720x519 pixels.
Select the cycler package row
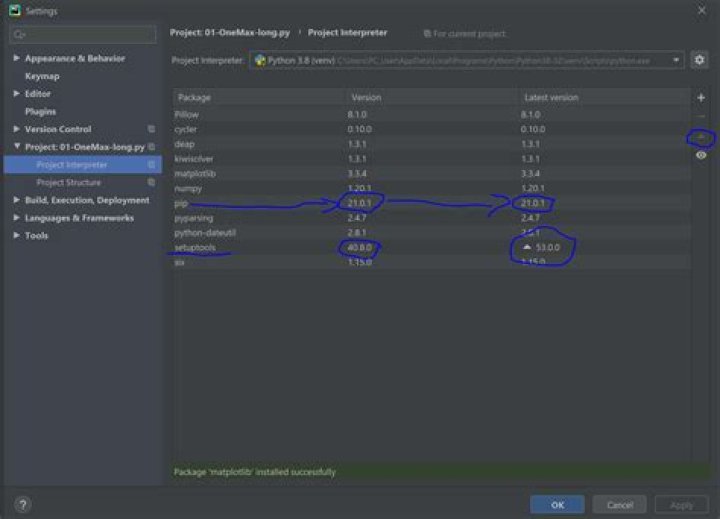tap(432, 129)
